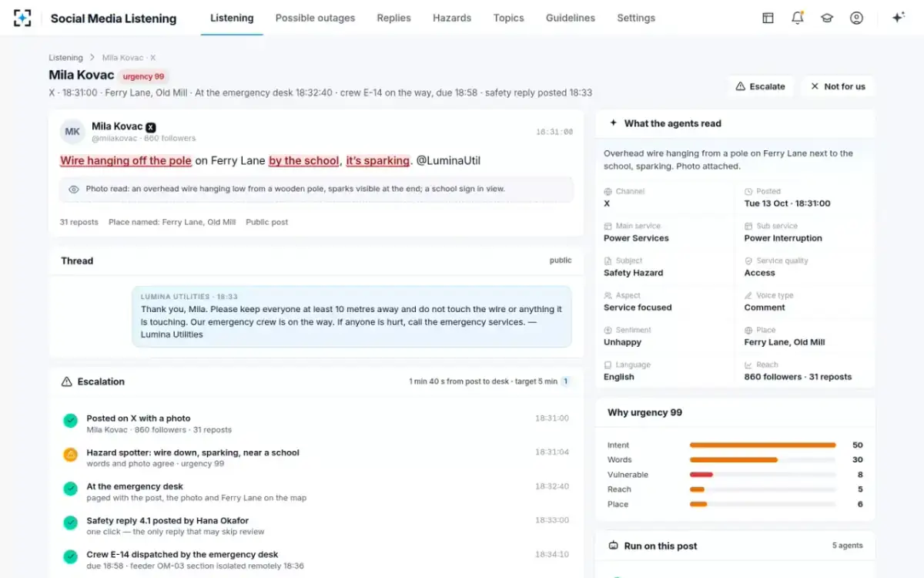924x578 pixels.
Task: Open the layout panel icon in header
Action: pyautogui.click(x=768, y=18)
